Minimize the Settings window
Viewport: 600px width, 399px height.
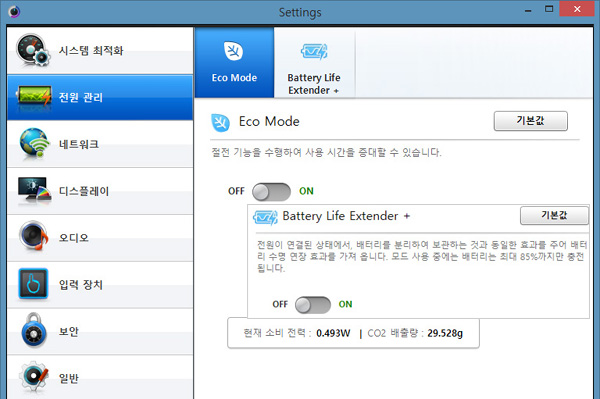528,10
